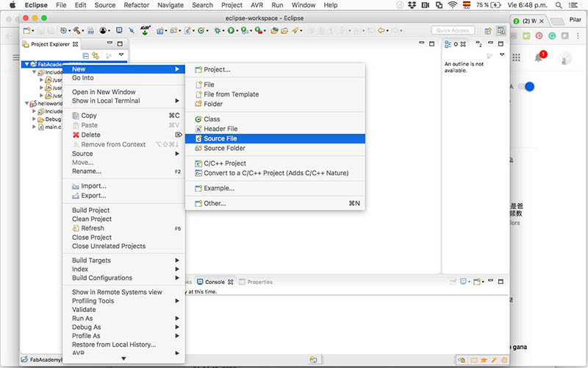Choose Refresh in context menu
The image size is (588, 368).
[x=123, y=228]
